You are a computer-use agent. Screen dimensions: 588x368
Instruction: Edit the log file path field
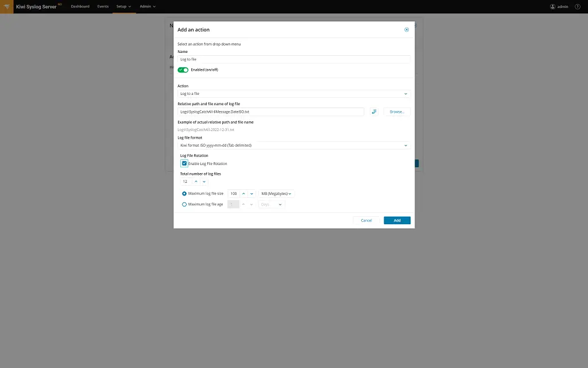click(x=271, y=112)
